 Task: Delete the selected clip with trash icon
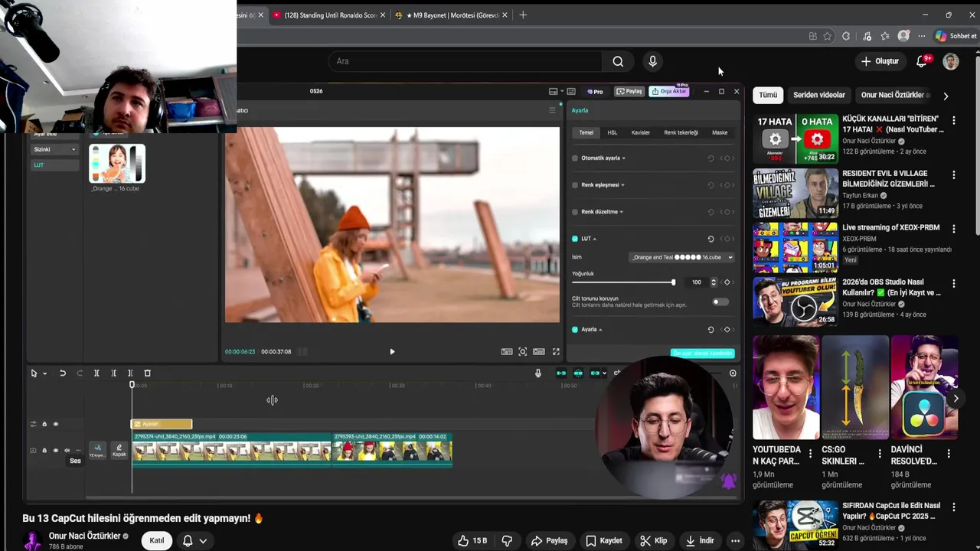tap(148, 373)
